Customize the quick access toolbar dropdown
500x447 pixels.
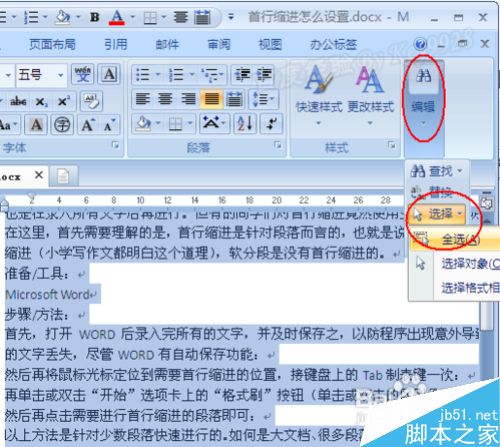pyautogui.click(x=231, y=17)
